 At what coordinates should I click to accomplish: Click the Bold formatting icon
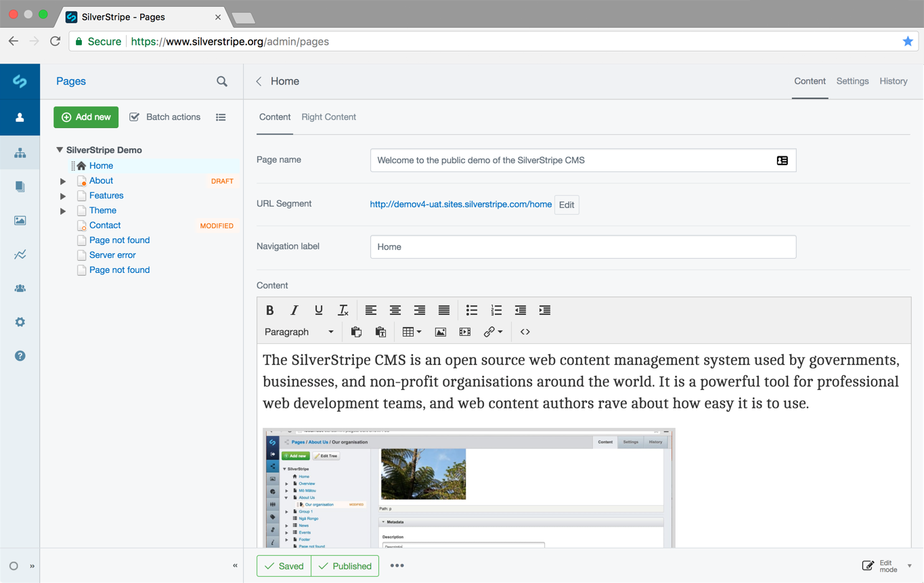[269, 310]
